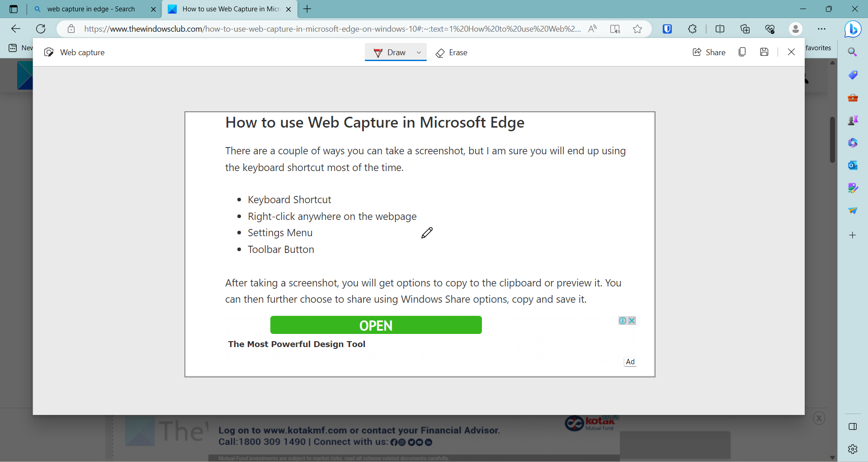Open Microsoft 365 in sidebar
Image resolution: width=868 pixels, height=462 pixels.
pyautogui.click(x=853, y=143)
